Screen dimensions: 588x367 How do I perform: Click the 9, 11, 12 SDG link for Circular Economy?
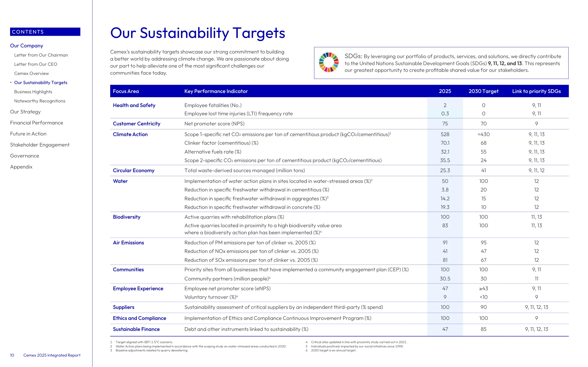coord(537,170)
